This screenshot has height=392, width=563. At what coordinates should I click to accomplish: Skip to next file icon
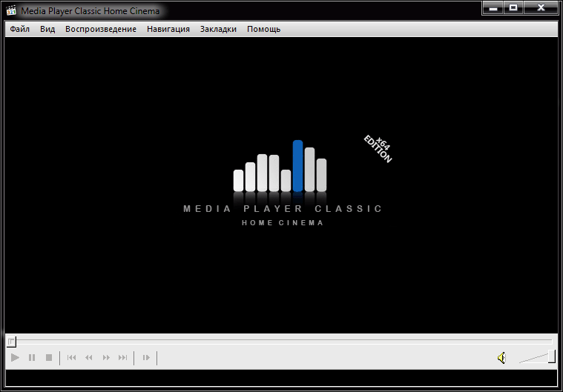[123, 358]
